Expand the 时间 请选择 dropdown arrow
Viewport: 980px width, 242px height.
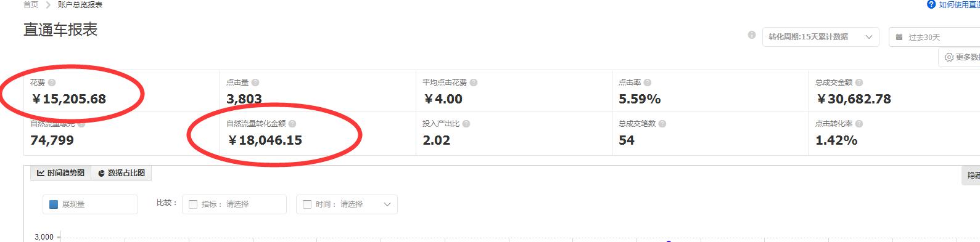(387, 204)
